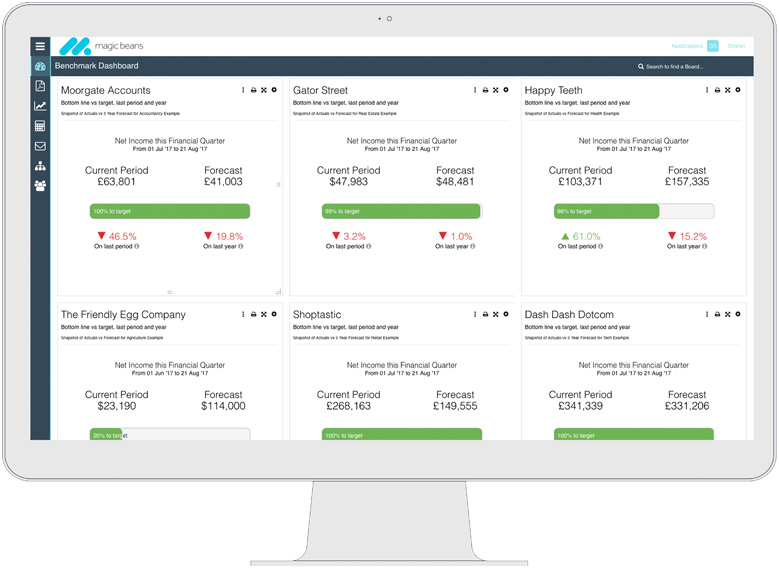Image resolution: width=779 pixels, height=572 pixels.
Task: Open the calculator icon in the sidebar
Action: (40, 126)
